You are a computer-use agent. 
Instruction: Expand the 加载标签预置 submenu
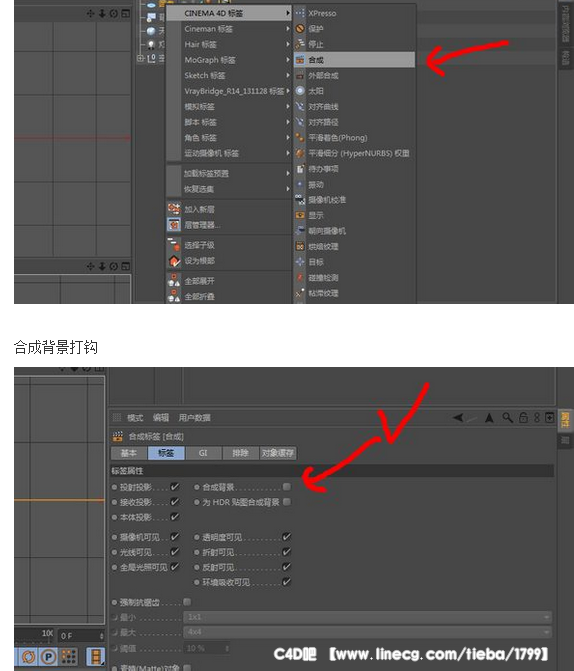(x=229, y=173)
